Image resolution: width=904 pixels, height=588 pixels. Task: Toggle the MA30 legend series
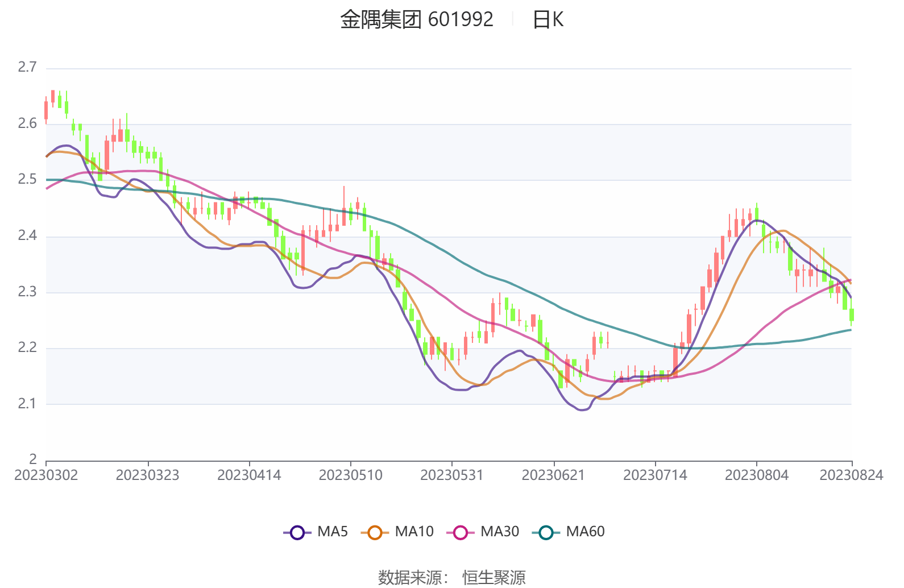[483, 532]
